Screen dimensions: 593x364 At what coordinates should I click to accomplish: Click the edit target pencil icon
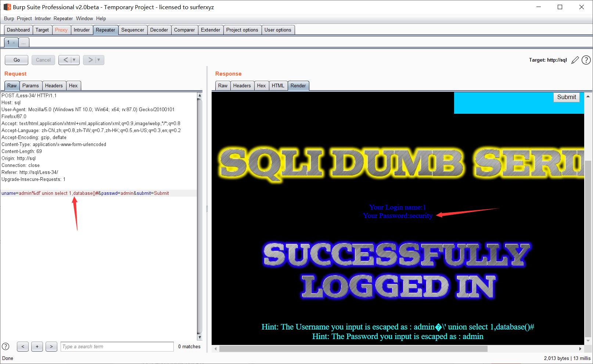(x=575, y=60)
